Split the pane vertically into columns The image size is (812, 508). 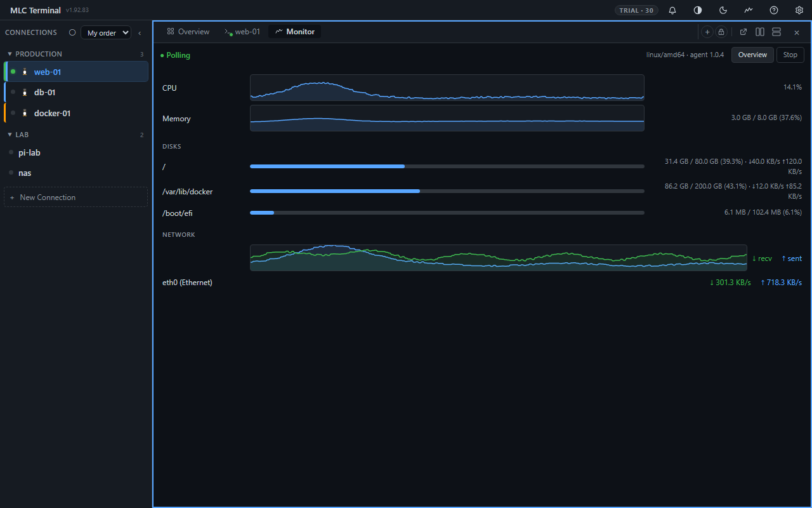click(760, 32)
